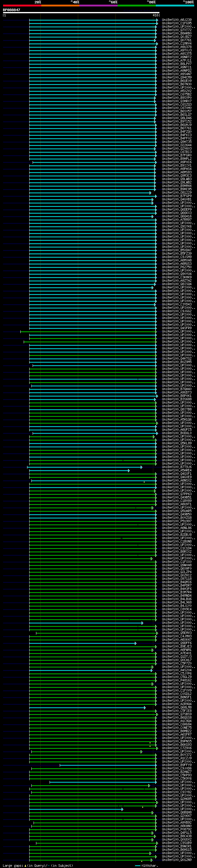Click the cyan alignment bar for UniRef100_A5ARE4

pos(79,470)
